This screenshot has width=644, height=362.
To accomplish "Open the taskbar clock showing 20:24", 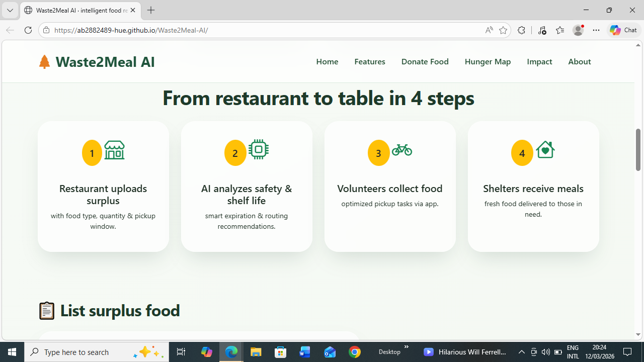I will (x=599, y=352).
